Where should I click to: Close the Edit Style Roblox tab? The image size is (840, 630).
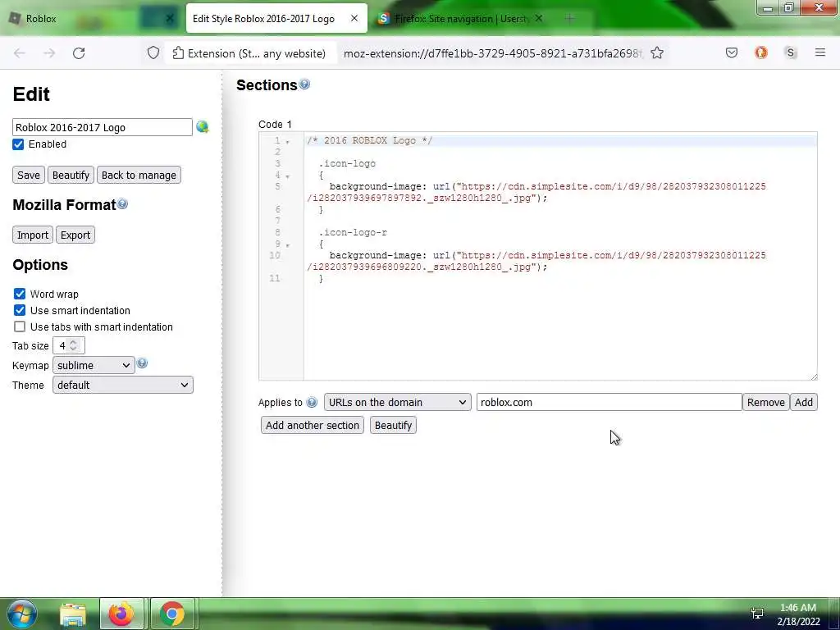(x=354, y=18)
